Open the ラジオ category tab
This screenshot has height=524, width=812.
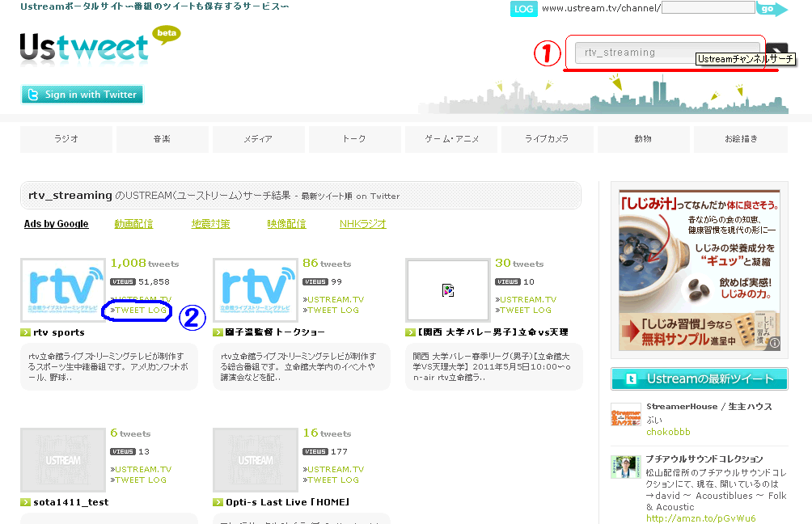coord(66,139)
